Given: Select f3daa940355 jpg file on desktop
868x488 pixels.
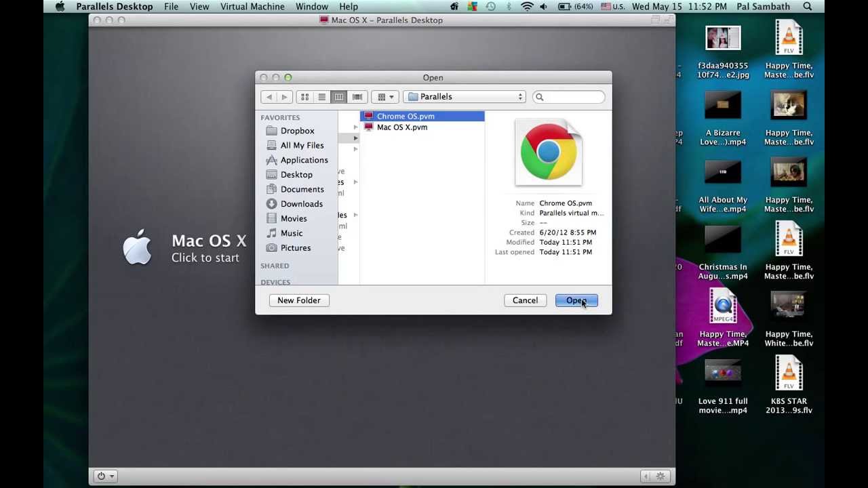Looking at the screenshot, I should pyautogui.click(x=723, y=53).
